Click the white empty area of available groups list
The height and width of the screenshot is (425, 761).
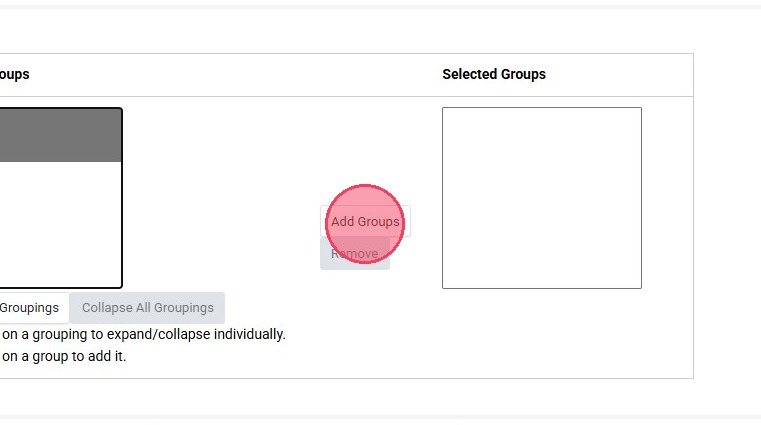point(60,224)
